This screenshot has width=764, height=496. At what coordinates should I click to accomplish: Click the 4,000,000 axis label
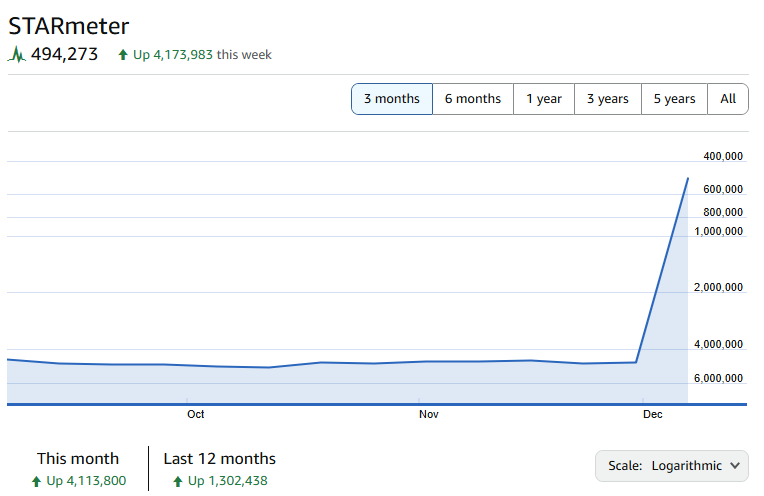pyautogui.click(x=719, y=344)
